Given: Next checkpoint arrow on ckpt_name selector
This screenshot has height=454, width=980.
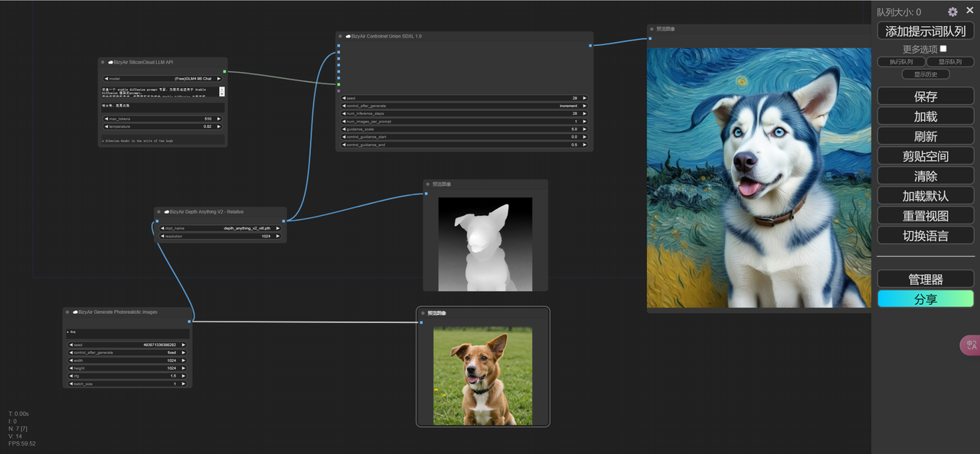Looking at the screenshot, I should tap(279, 228).
